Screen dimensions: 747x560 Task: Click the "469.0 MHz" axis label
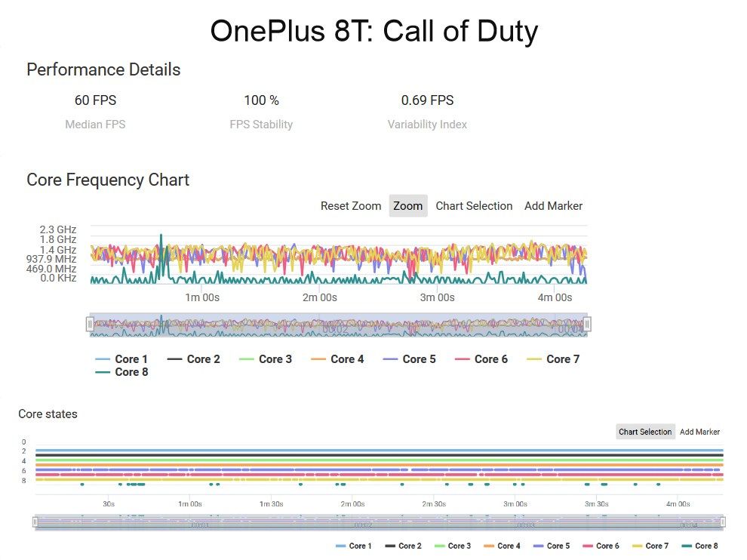click(51, 269)
